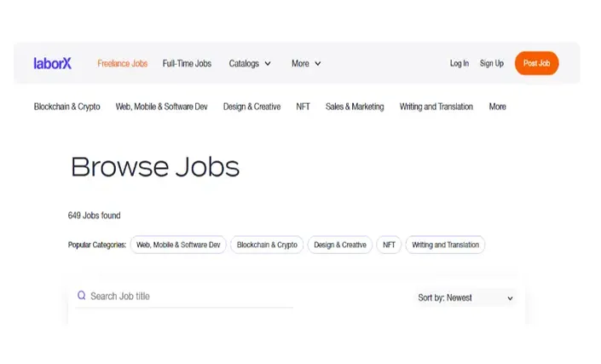Viewport: 601px width, 364px height.
Task: Click the Log In link
Action: 459,63
